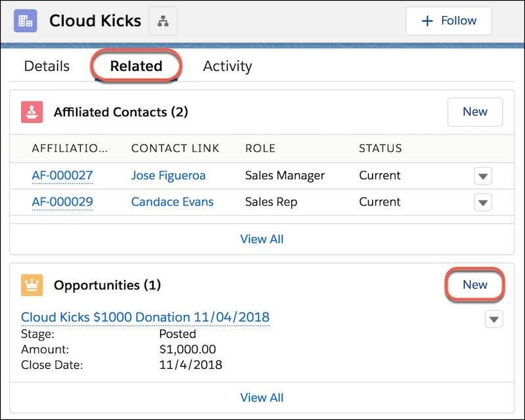Switch to the Related tab
The width and height of the screenshot is (525, 420).
coord(136,66)
